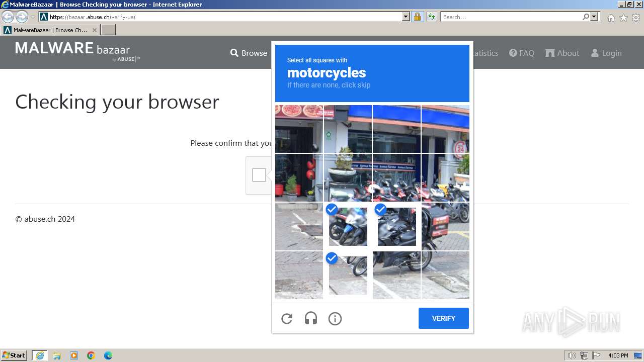
Task: Click the IE forward navigation arrow
Action: pyautogui.click(x=22, y=17)
